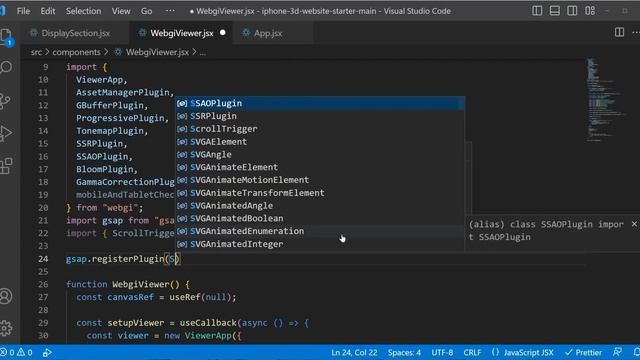Image resolution: width=640 pixels, height=360 pixels.
Task: Click the WebgiViewer function name on line 26
Action: [x=141, y=284]
